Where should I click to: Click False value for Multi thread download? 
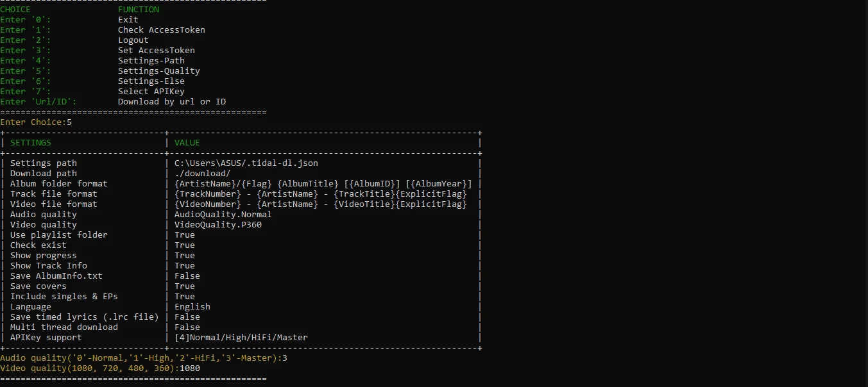(187, 327)
